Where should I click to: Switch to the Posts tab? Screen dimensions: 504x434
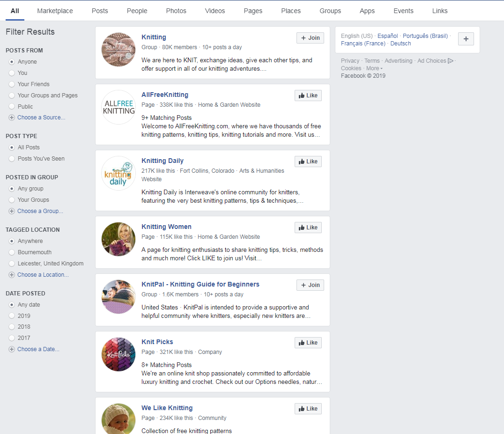(x=100, y=11)
